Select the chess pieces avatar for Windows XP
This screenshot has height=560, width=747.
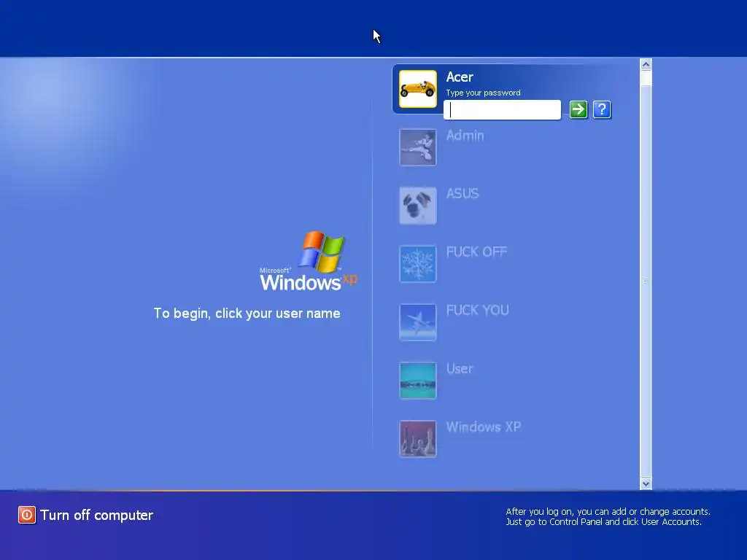tap(418, 438)
